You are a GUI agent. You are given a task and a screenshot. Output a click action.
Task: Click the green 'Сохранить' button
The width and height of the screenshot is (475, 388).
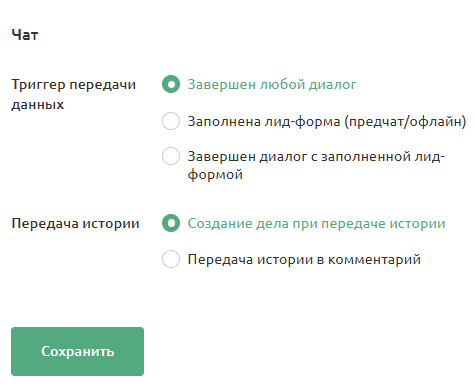(77, 351)
